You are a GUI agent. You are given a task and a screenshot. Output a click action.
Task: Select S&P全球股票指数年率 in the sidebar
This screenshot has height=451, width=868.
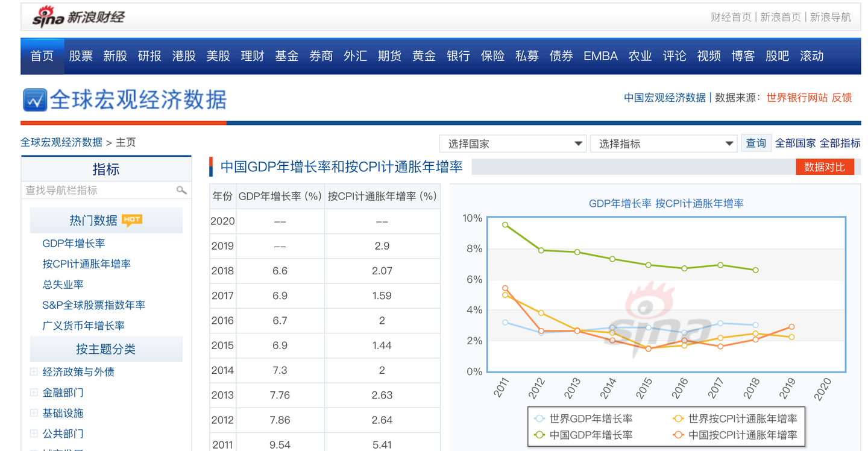[94, 305]
